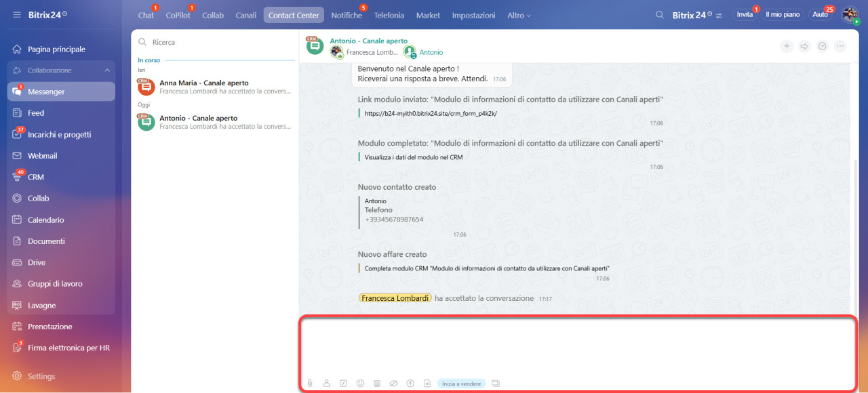Open Firma elettronica per HR
868x393 pixels.
coord(61,348)
